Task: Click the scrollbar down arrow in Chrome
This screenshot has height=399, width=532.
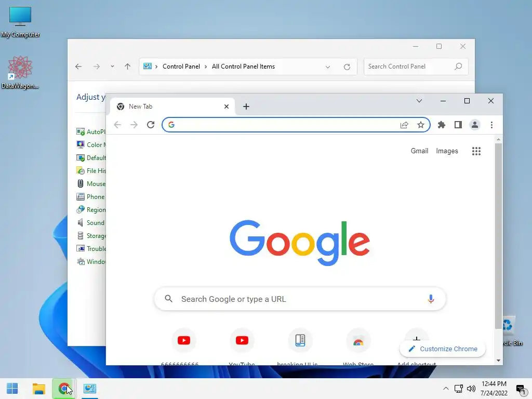Action: click(498, 361)
